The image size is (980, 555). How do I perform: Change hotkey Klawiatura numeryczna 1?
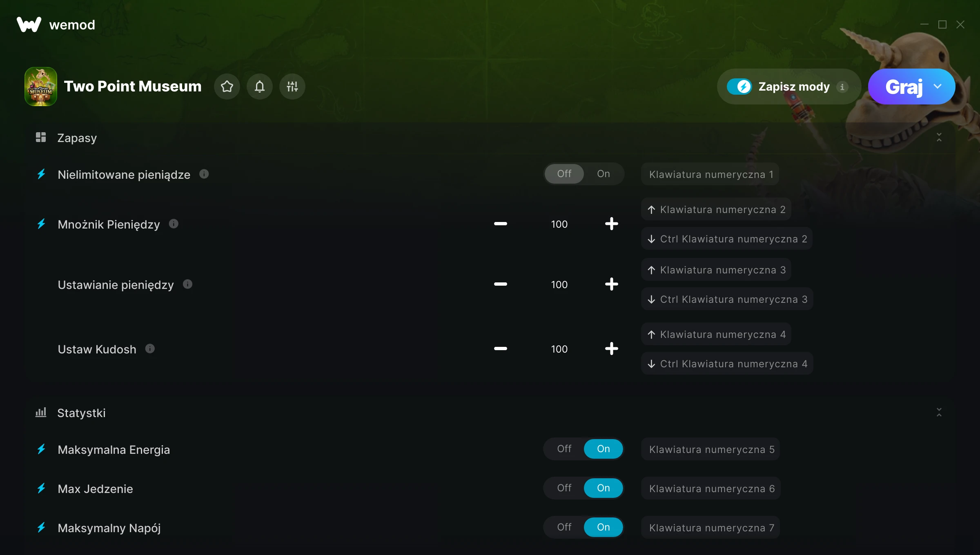(710, 174)
